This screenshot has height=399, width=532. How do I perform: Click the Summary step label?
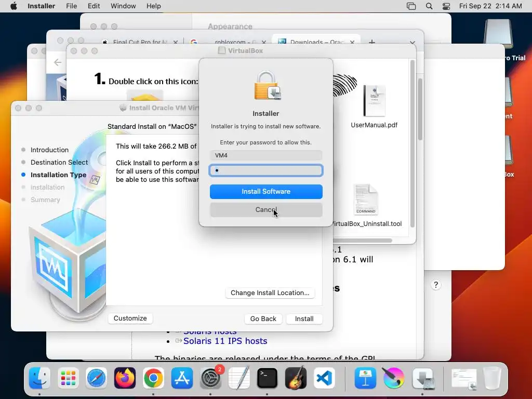tap(45, 200)
